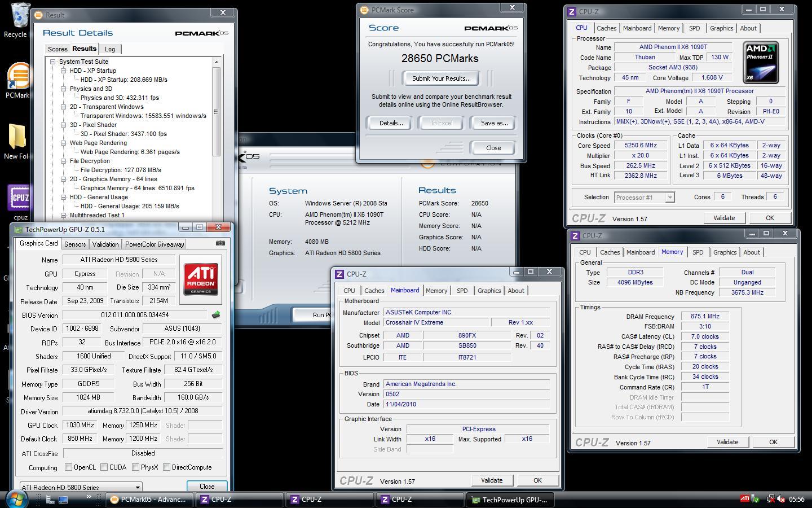Open the Graphics tab in CPU-Z Memory window
Image resolution: width=812 pixels, height=508 pixels.
click(x=725, y=252)
